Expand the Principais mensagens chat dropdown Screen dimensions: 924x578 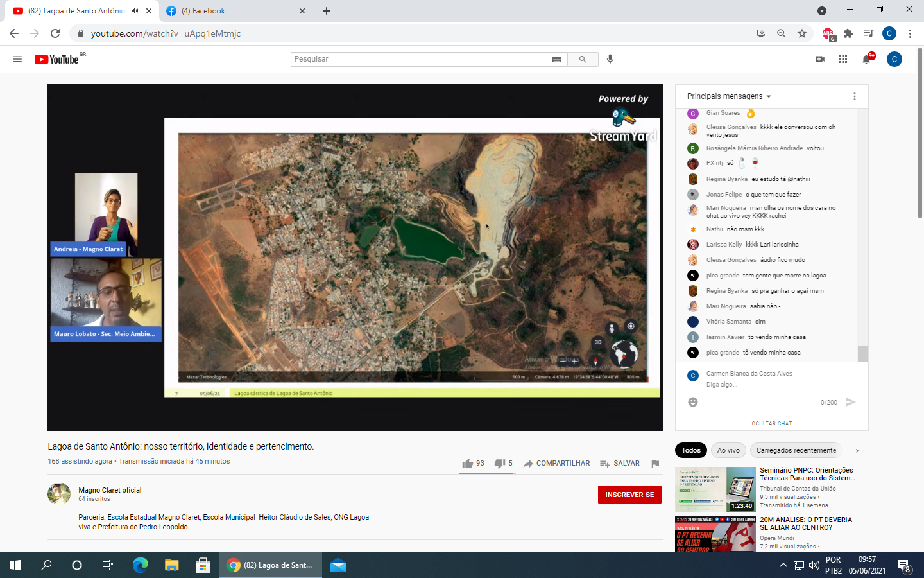pyautogui.click(x=729, y=96)
